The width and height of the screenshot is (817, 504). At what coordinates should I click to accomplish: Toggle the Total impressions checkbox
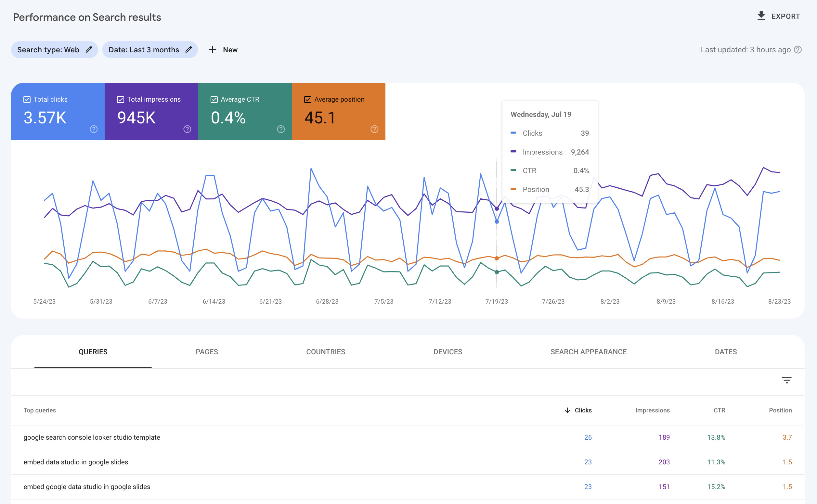(x=121, y=99)
